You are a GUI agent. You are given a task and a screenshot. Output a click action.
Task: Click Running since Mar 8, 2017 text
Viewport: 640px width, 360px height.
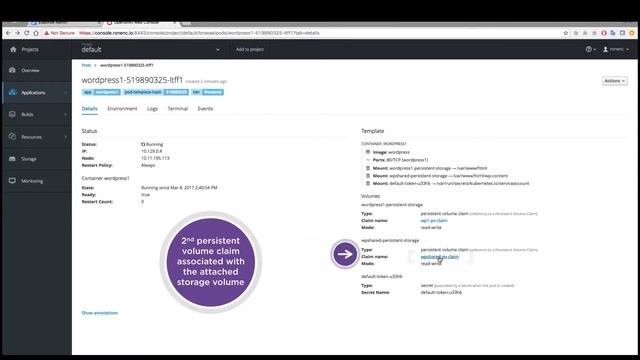click(x=179, y=188)
